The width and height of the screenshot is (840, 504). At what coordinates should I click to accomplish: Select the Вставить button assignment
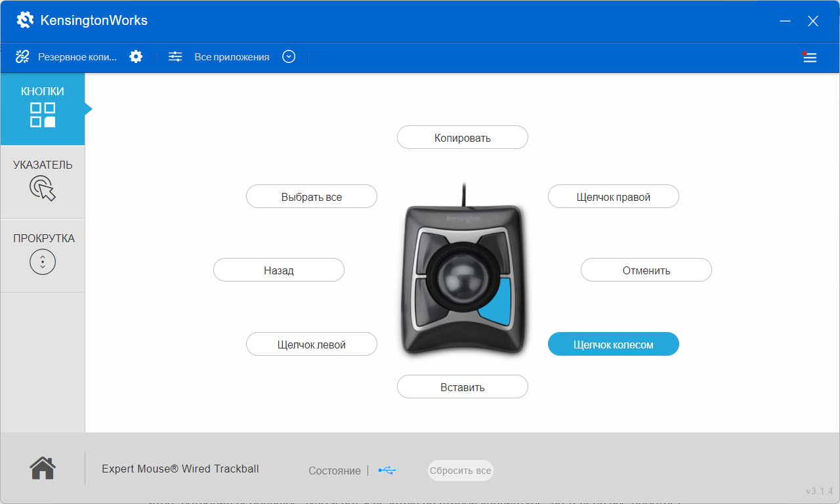point(463,387)
